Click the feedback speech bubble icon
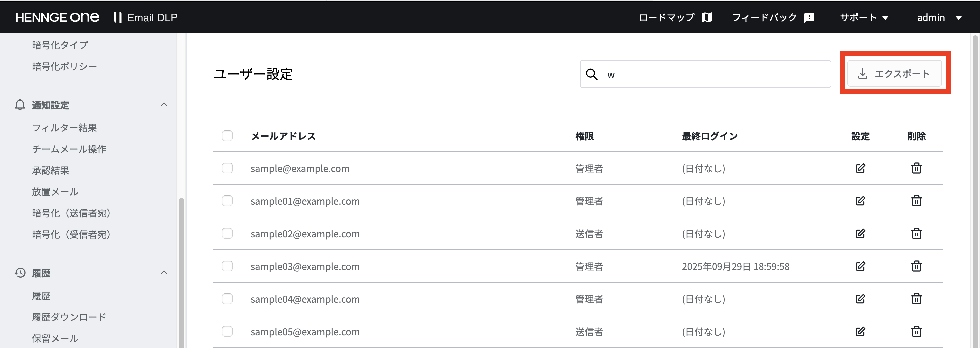Screen dimensions: 980x348 pos(809,17)
